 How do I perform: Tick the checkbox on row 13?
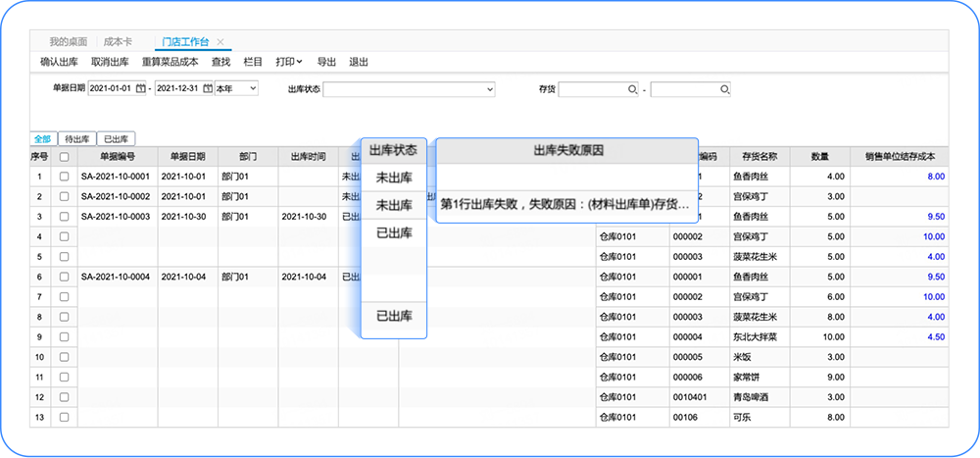65,417
